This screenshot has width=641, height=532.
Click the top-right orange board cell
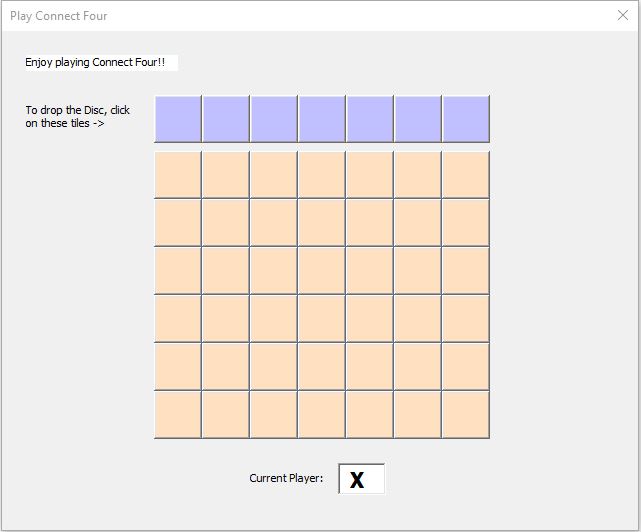[x=466, y=175]
